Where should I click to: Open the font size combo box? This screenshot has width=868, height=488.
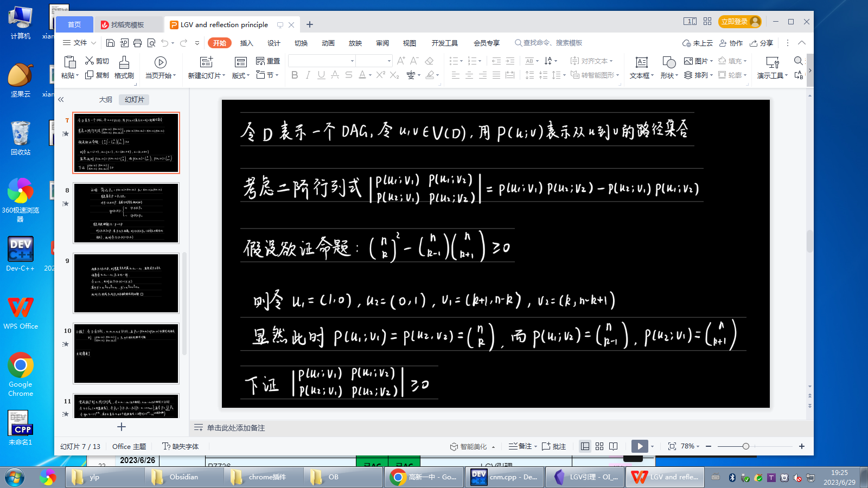(x=374, y=61)
